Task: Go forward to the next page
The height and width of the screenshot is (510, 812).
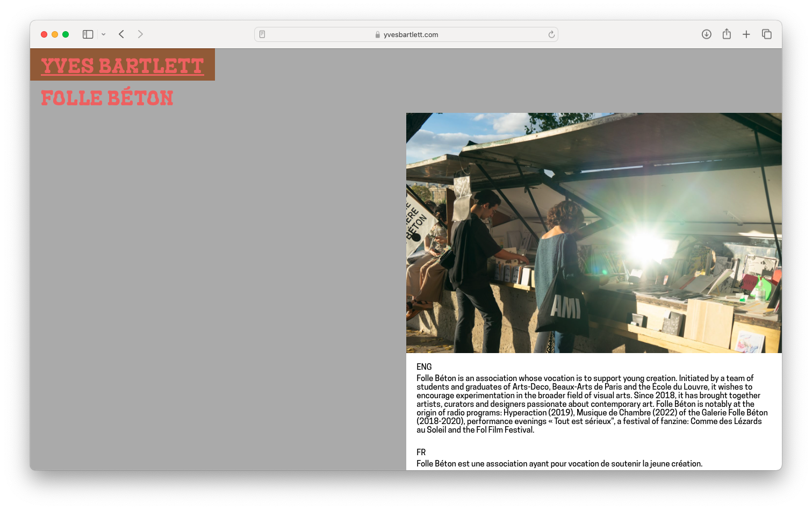Action: (x=140, y=34)
